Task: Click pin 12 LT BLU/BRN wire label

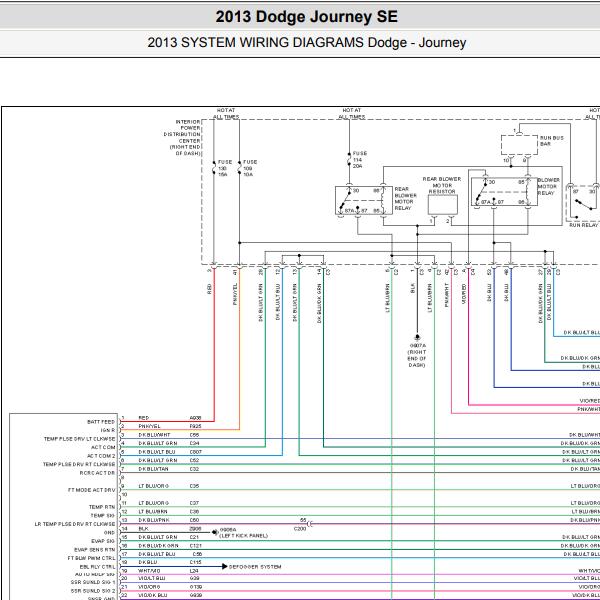Action: 153,512
